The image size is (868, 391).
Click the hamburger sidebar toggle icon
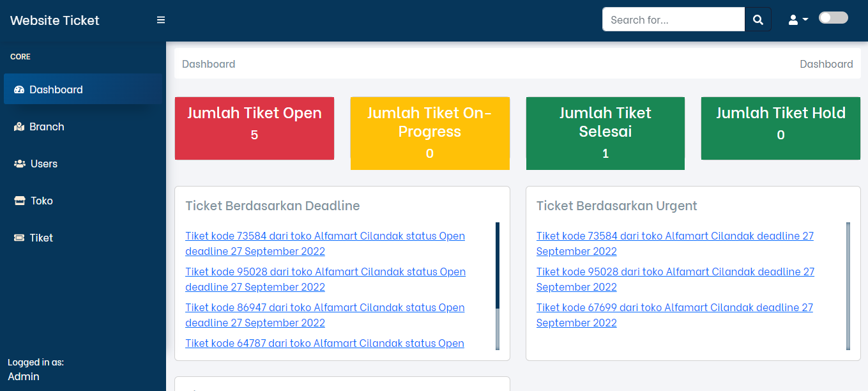[161, 20]
